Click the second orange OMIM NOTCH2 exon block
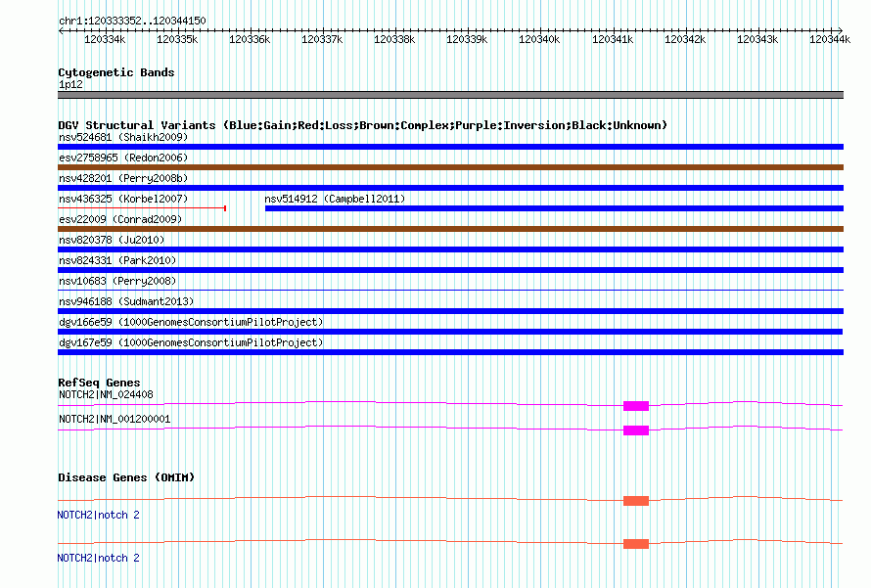Image resolution: width=871 pixels, height=588 pixels. click(x=636, y=544)
